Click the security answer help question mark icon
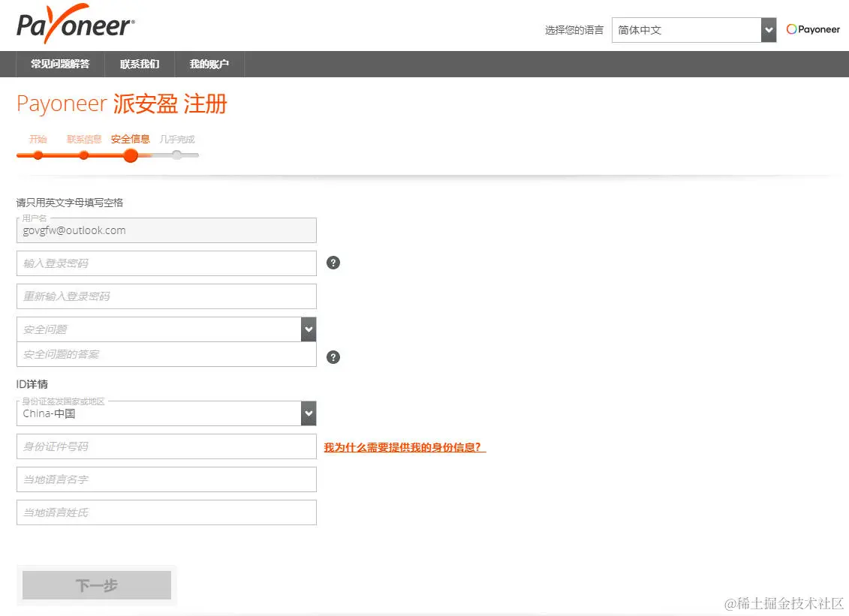 click(x=333, y=357)
